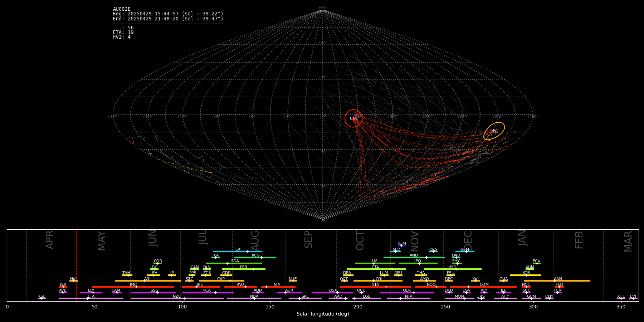Click the NUE shower label
The width and height of the screenshot is (644, 322).
click(293, 279)
